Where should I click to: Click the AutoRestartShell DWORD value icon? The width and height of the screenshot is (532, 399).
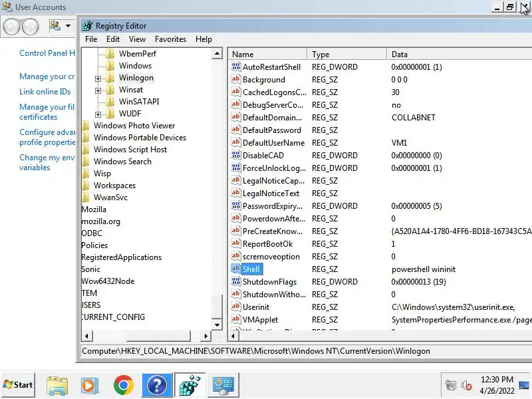(x=236, y=66)
